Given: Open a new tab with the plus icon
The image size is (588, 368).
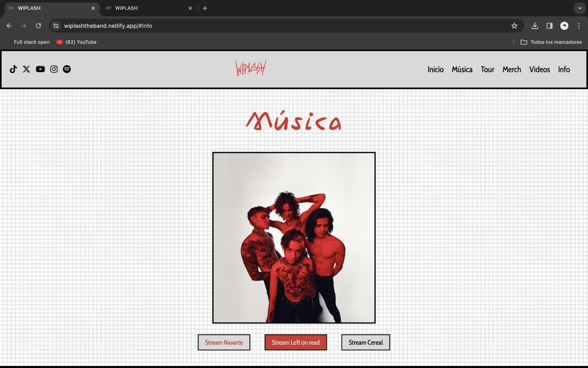Looking at the screenshot, I should tap(205, 8).
